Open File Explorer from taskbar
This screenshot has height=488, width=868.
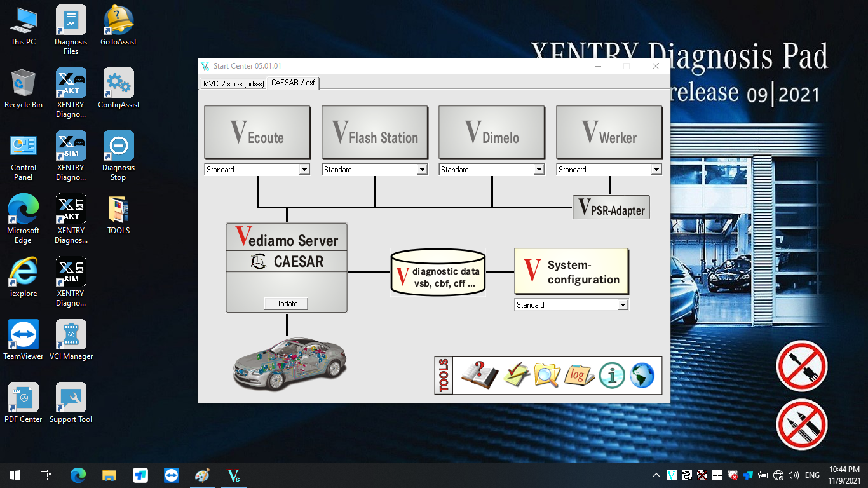[109, 475]
